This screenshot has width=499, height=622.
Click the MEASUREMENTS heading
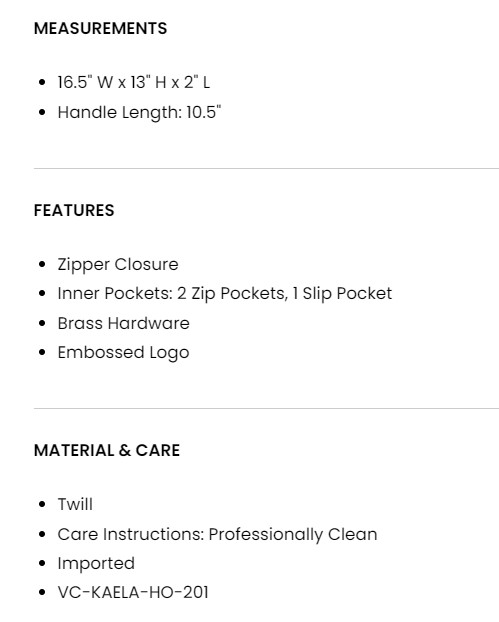100,29
